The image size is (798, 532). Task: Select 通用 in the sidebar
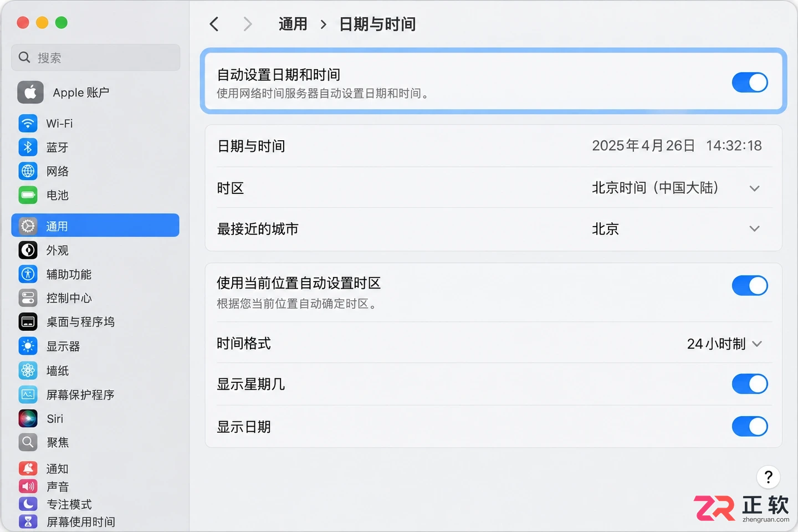click(x=95, y=226)
